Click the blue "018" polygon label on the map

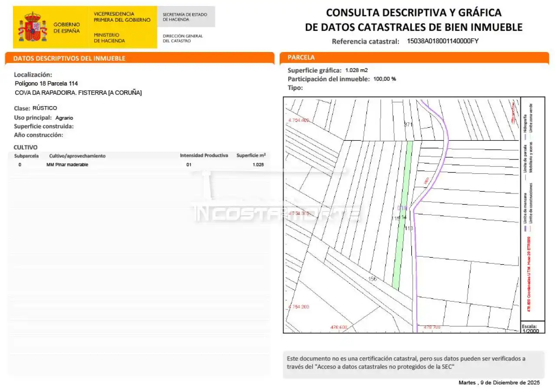pos(402,208)
